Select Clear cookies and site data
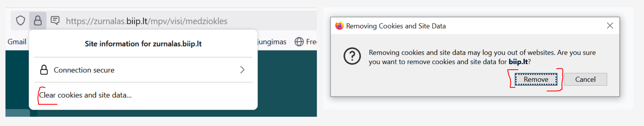 pos(85,95)
